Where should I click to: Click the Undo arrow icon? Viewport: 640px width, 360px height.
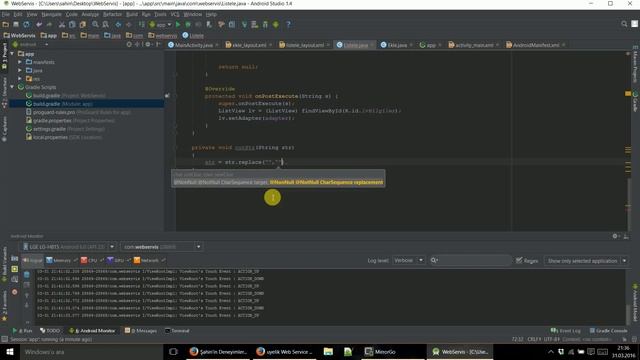(39, 24)
